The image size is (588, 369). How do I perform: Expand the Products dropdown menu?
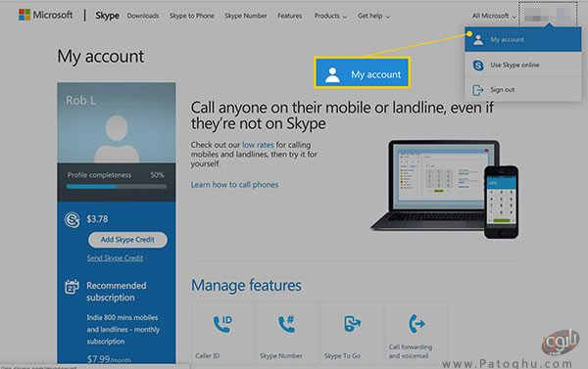click(330, 16)
